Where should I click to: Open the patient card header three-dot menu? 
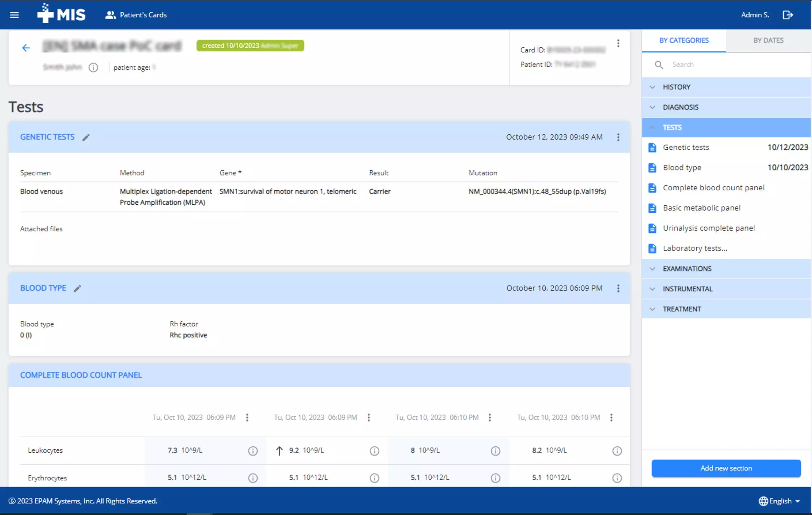[618, 43]
